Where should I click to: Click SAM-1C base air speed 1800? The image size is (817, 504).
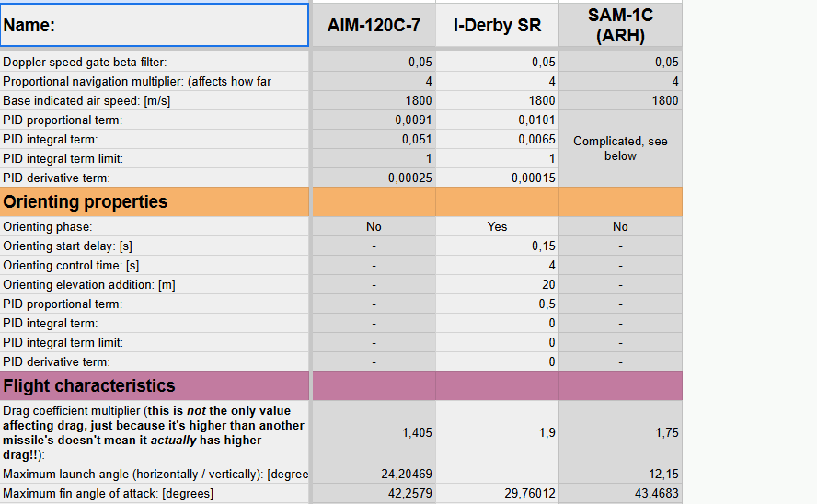(x=620, y=100)
